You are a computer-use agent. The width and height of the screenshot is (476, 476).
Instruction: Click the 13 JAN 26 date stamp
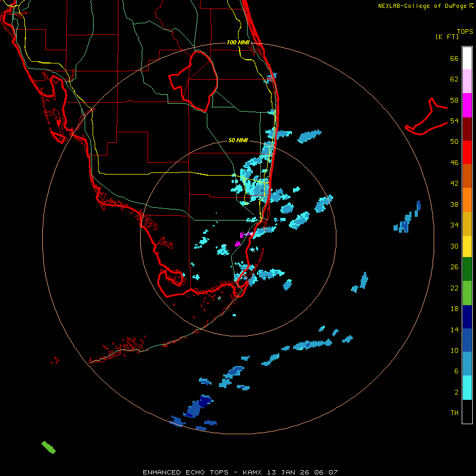288,472
